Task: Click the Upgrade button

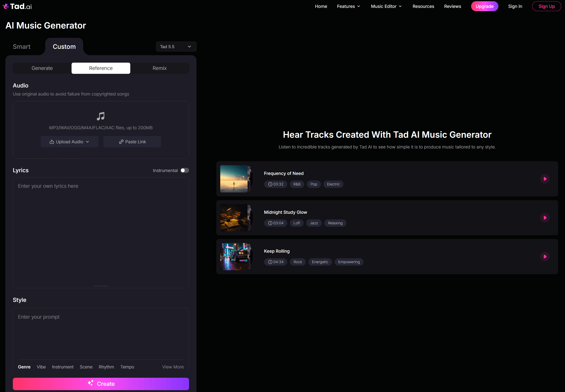Action: [484, 6]
